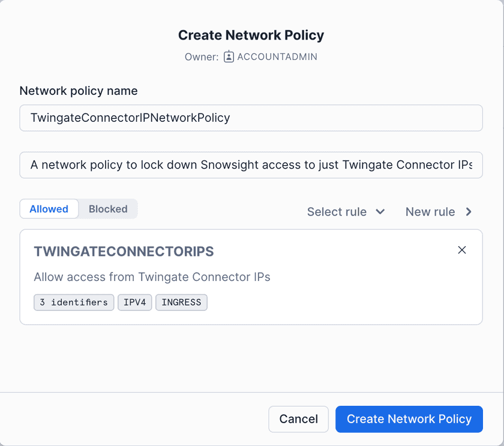Remove the TWINGATECONNECTORIPS rule via X icon
The width and height of the screenshot is (504, 446).
point(462,250)
